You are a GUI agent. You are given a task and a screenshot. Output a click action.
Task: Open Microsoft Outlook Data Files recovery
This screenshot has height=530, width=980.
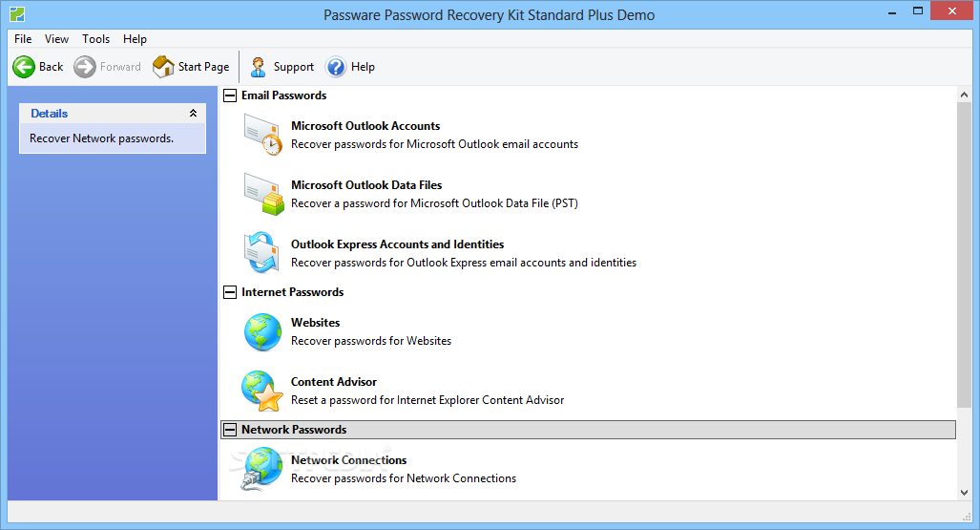tap(366, 185)
